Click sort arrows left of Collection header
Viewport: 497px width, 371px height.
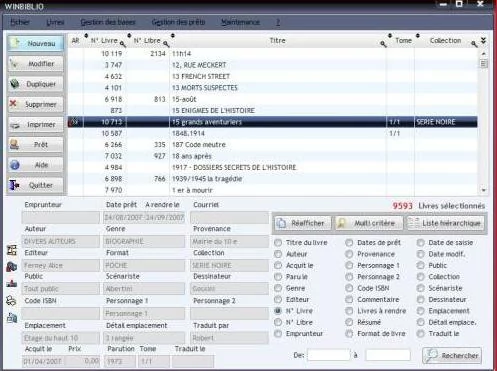[418, 36]
